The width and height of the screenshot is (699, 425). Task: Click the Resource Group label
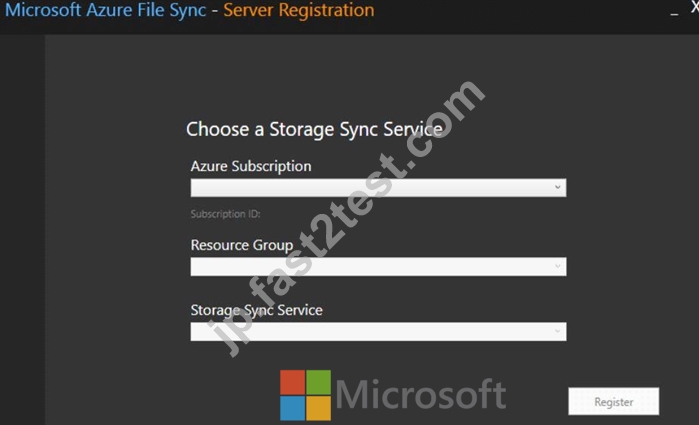pyautogui.click(x=242, y=245)
